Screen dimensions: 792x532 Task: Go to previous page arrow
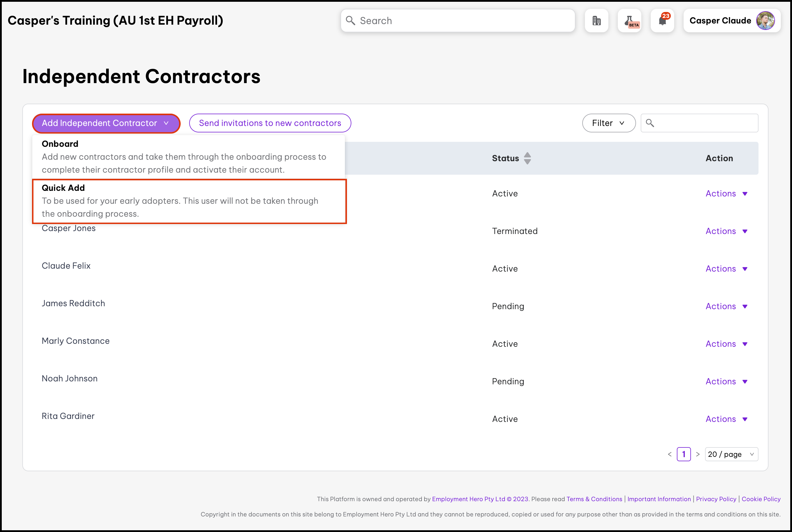pyautogui.click(x=670, y=454)
